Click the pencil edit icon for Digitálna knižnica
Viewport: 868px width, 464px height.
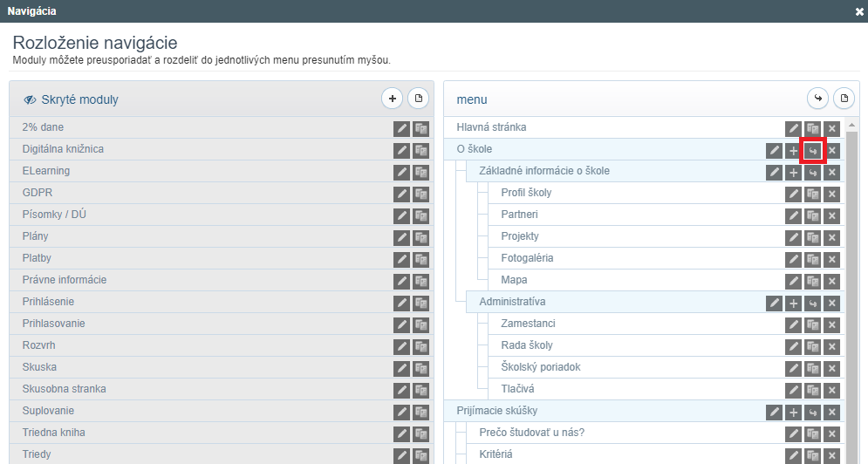tap(401, 151)
